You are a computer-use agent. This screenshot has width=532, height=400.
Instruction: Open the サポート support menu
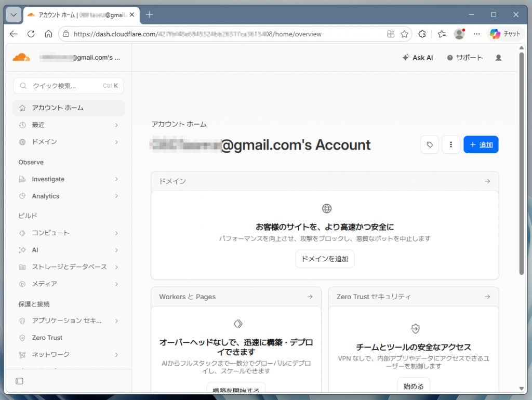point(464,58)
